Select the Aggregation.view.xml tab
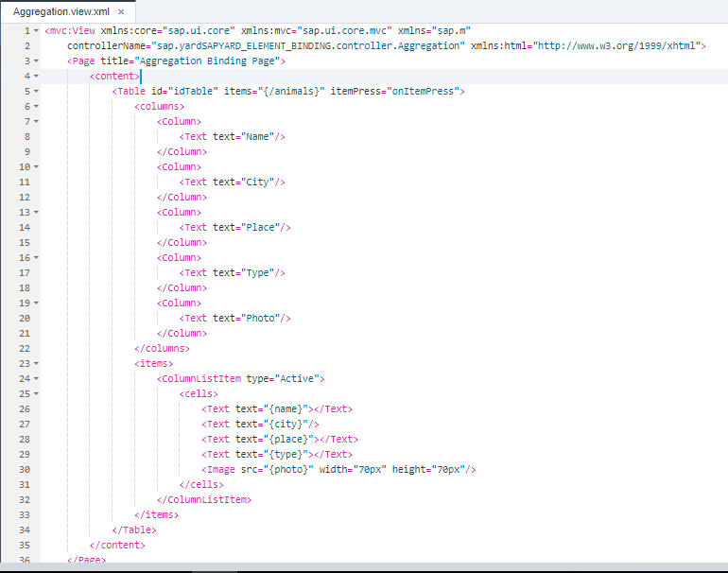728x573 pixels. tap(61, 11)
